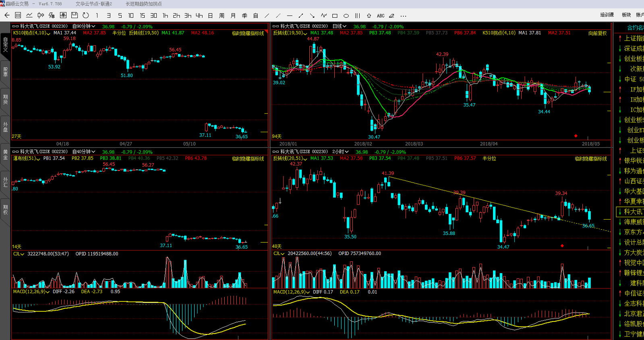Image resolution: width=644 pixels, height=340 pixels.
Task: Select 方大炭 in the contract list
Action: tap(633, 253)
